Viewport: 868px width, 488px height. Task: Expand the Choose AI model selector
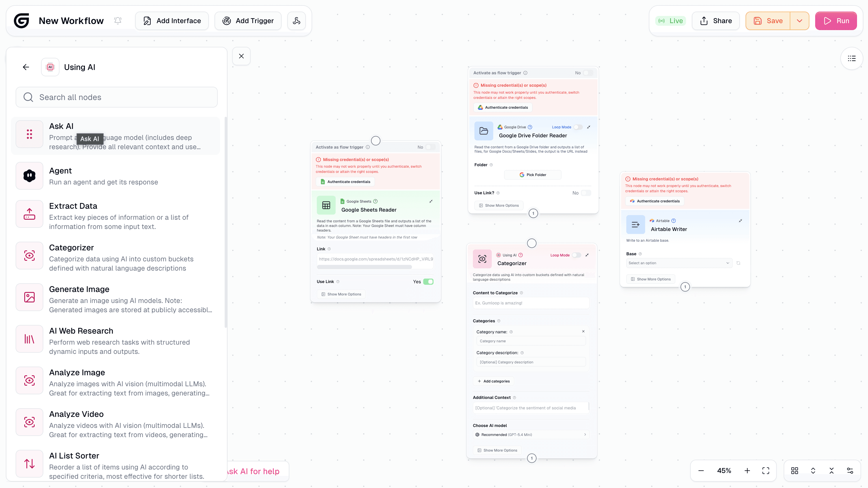pos(531,435)
